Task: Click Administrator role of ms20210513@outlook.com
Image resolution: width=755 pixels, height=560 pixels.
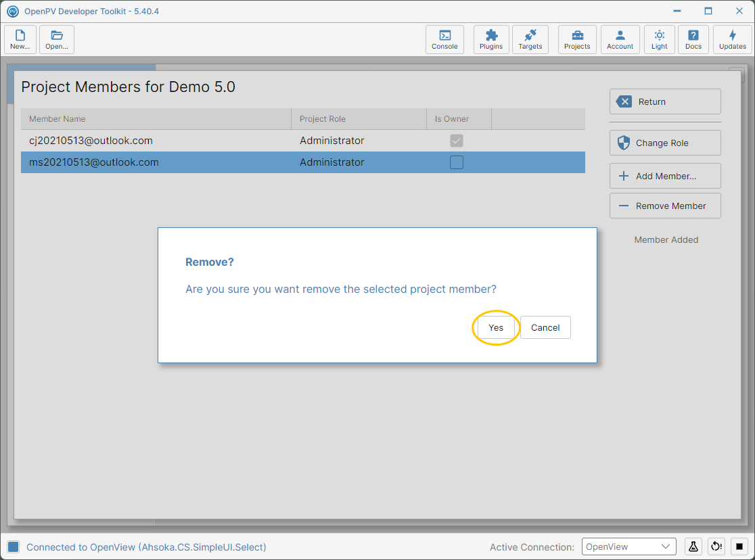Action: pos(331,162)
